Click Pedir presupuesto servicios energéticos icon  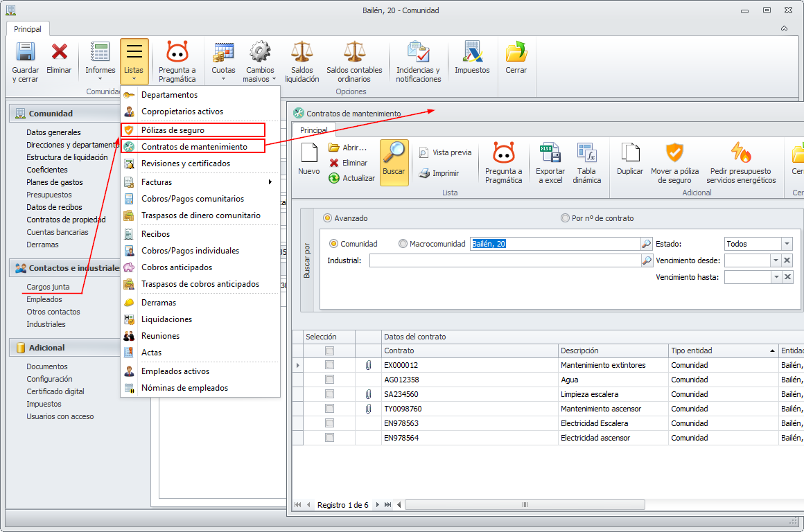[741, 154]
